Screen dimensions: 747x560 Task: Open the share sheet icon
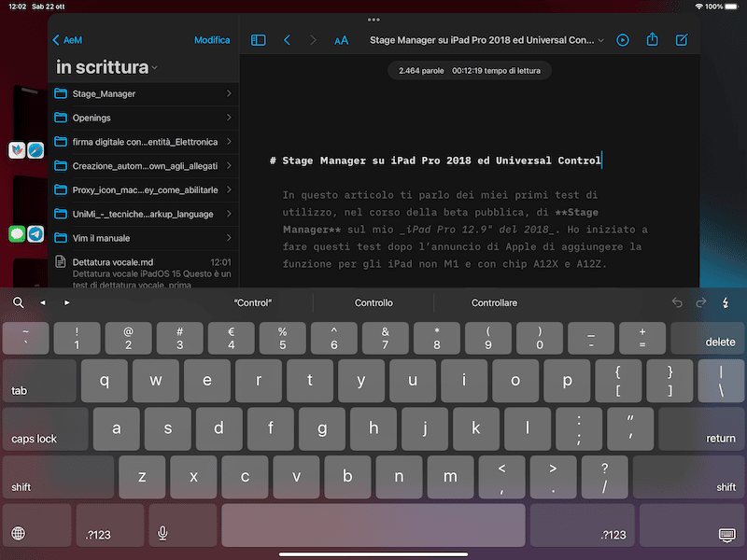click(652, 39)
